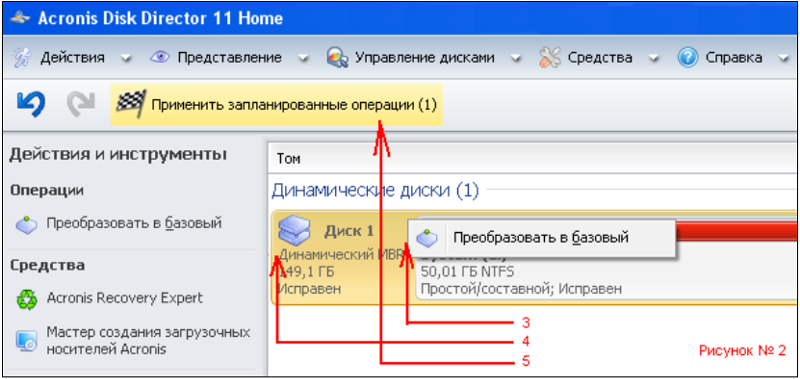800x379 pixels.
Task: Click sidebar Преобразовать в базовый link
Action: coord(134,223)
